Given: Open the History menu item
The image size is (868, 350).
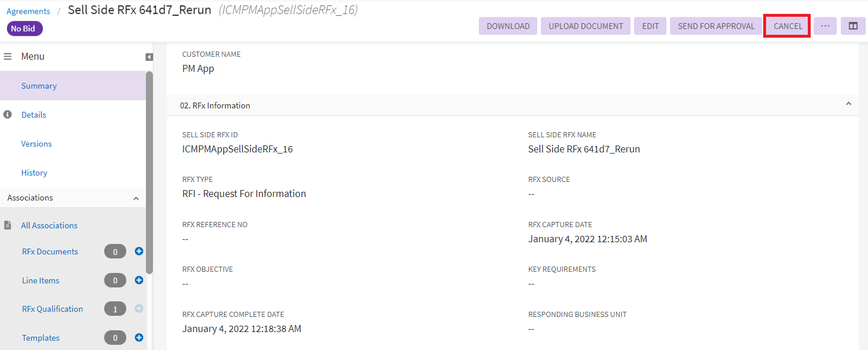Looking at the screenshot, I should 34,173.
